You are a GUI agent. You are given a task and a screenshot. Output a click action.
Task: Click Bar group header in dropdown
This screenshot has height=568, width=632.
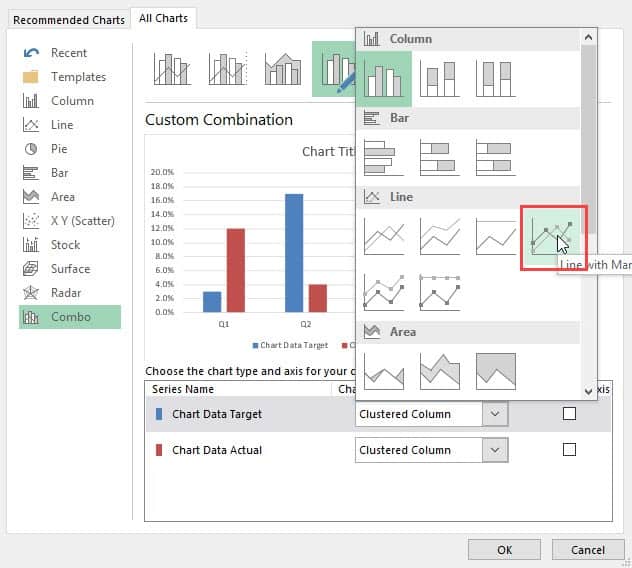click(x=468, y=118)
